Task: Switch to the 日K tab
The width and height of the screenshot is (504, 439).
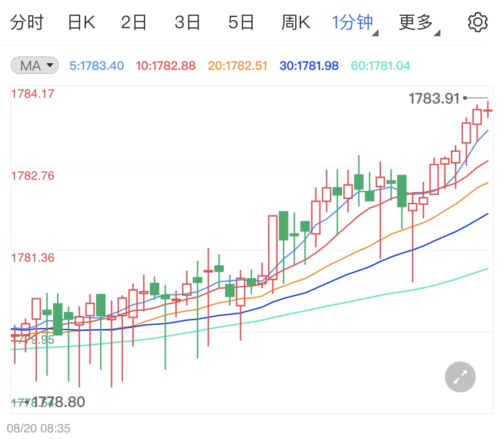Action: tap(82, 22)
